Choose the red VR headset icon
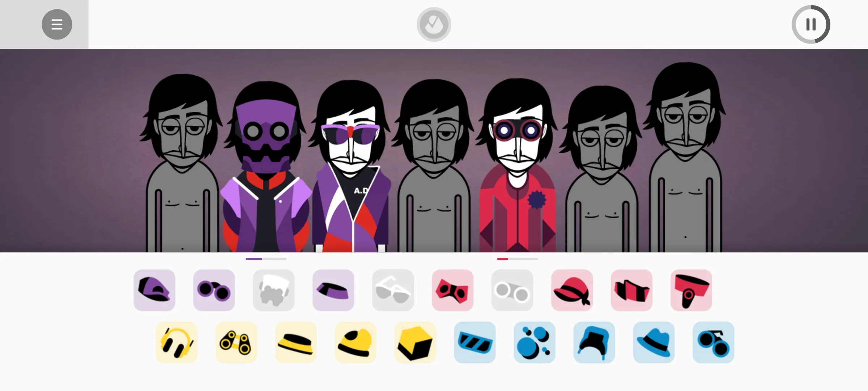Image resolution: width=868 pixels, height=391 pixels. pyautogui.click(x=632, y=290)
